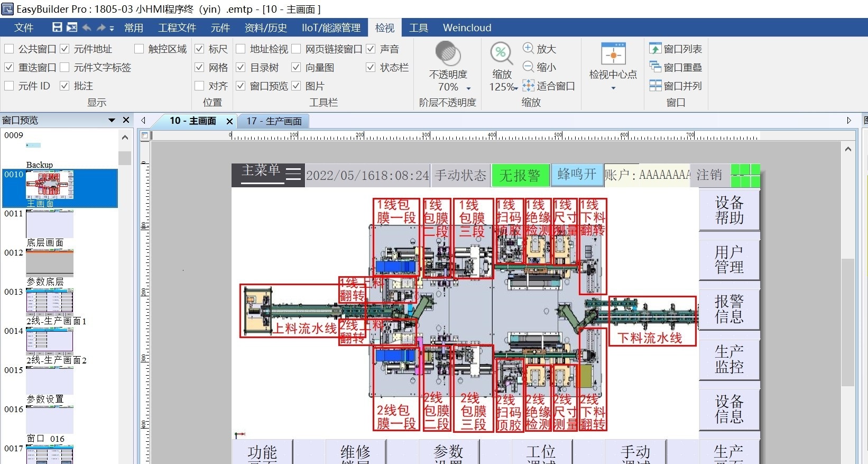Expand the 125% zoom dropdown

(x=516, y=88)
